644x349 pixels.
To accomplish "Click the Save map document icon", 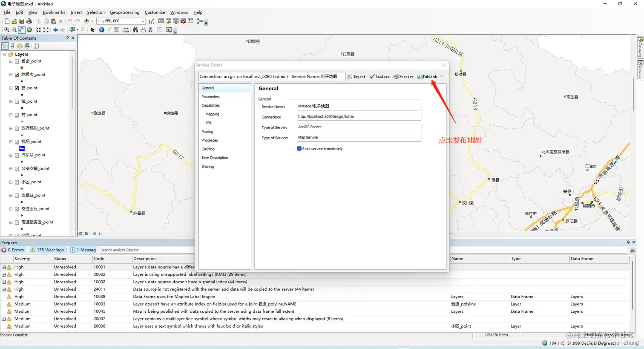I will (x=22, y=21).
